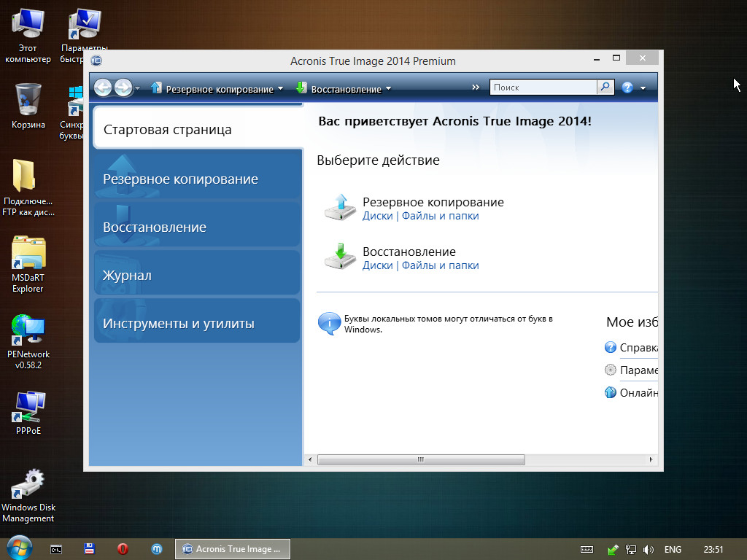747x560 pixels.
Task: Click the Поиск search input field
Action: coord(543,87)
